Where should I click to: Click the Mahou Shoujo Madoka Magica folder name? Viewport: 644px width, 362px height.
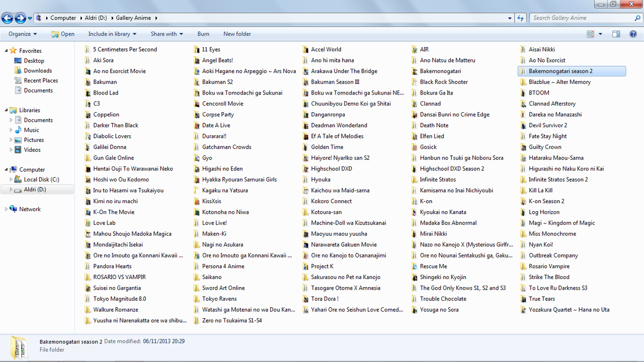tap(132, 234)
